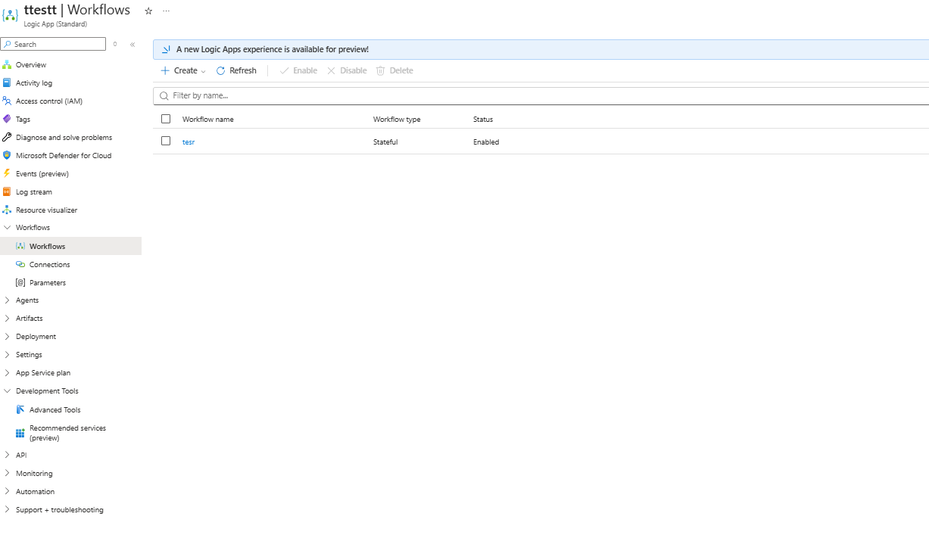Image resolution: width=929 pixels, height=560 pixels.
Task: Click the Microsoft Defender for Cloud shield icon
Action: coord(7,156)
